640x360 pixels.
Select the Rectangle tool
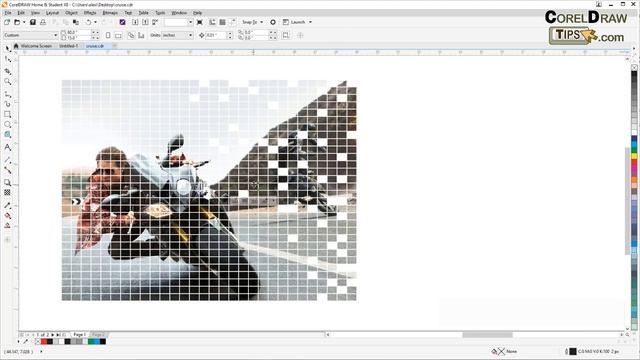7,115
